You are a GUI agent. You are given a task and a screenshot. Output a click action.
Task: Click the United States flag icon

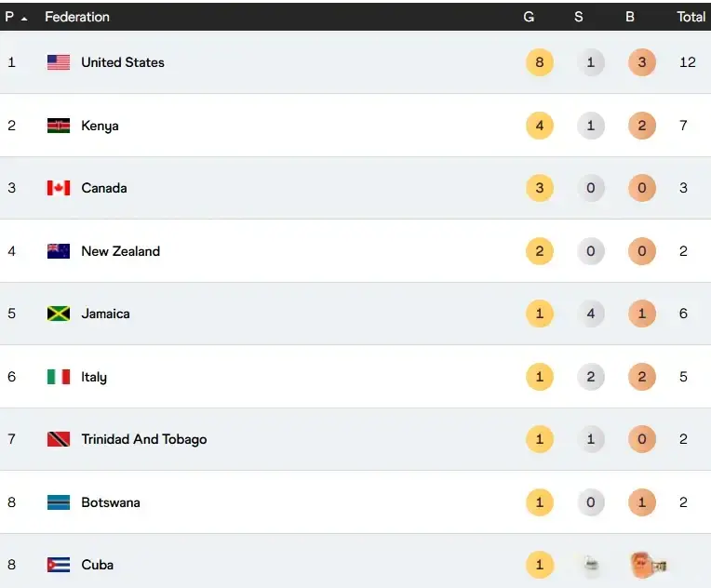[59, 62]
